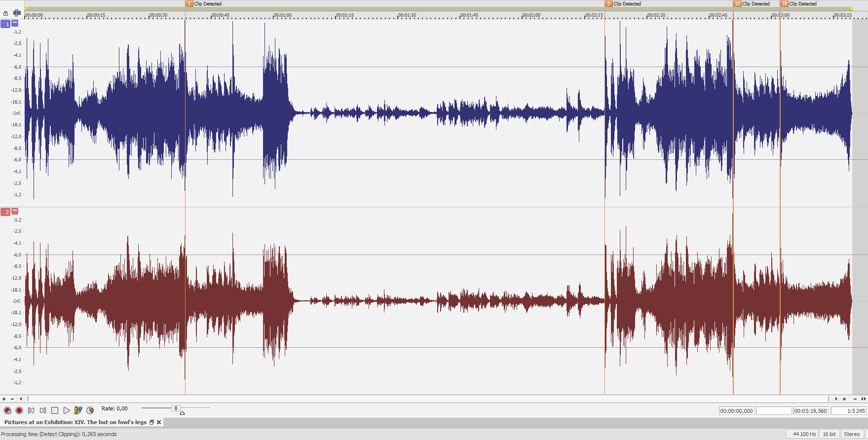This screenshot has height=440, width=868.
Task: Collapse channel 1 with its minus button
Action: (15, 23)
